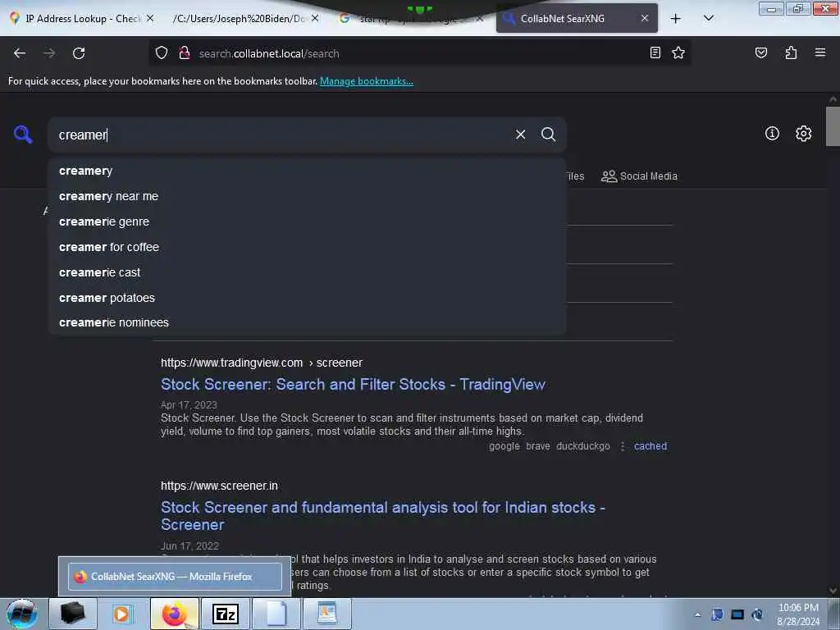Click the page vertical scrollbar thumb
Image resolution: width=840 pixels, height=630 pixels.
coord(833,126)
